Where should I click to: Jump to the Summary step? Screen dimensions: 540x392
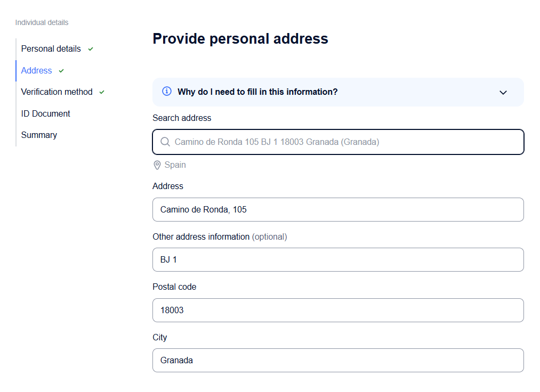(x=39, y=135)
